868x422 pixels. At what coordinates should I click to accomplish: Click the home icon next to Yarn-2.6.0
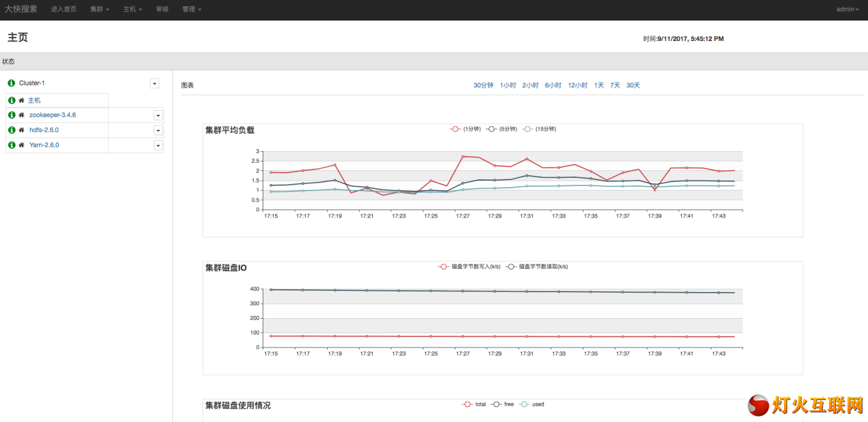click(x=22, y=145)
